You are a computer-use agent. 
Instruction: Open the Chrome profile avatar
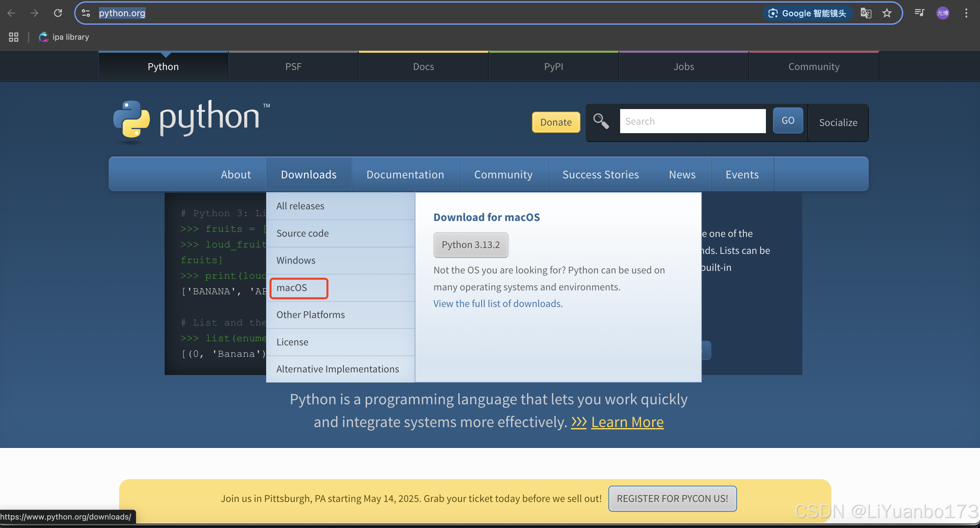[943, 13]
